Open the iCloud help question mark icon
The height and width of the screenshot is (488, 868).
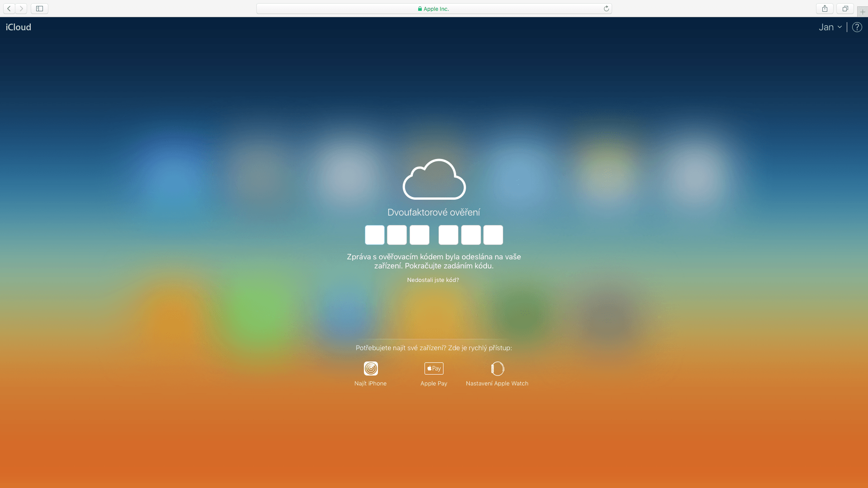857,27
